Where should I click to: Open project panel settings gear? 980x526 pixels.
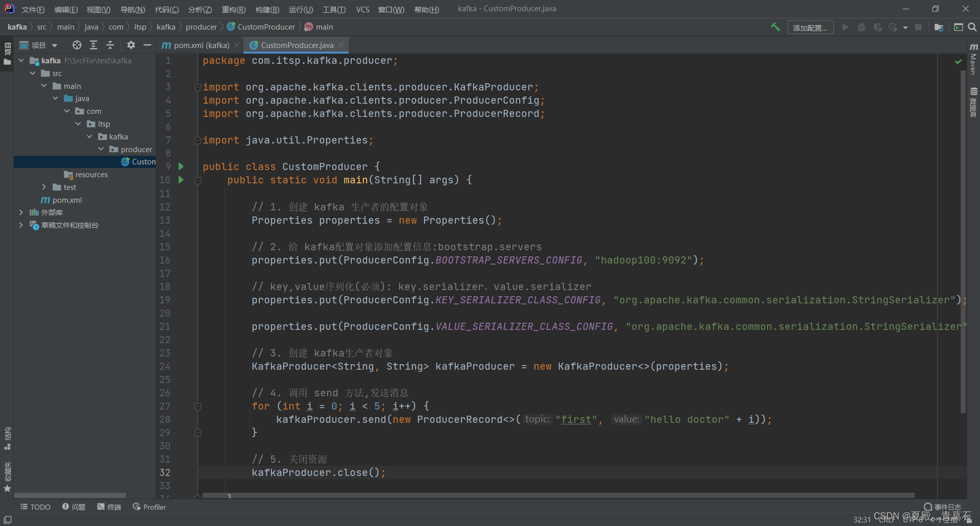131,45
